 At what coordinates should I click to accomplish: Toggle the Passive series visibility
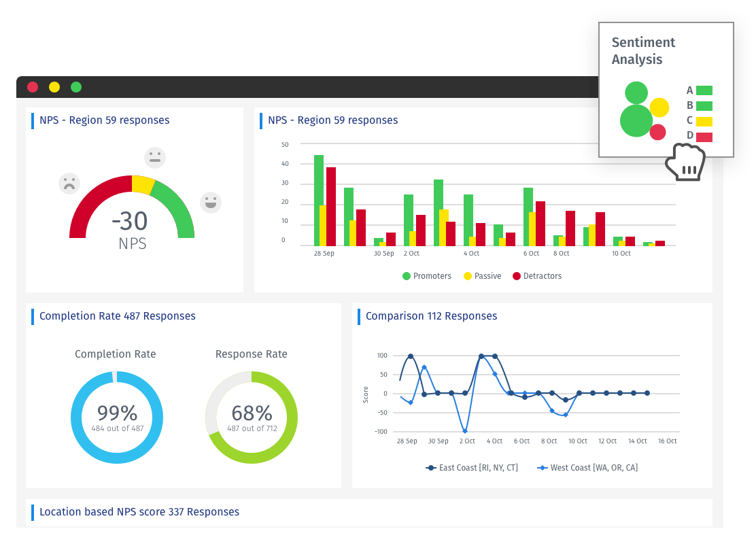tap(482, 275)
